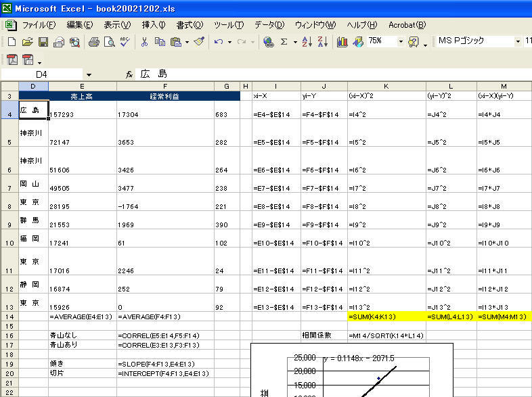Open the Name Box dropdown arrow

89,74
